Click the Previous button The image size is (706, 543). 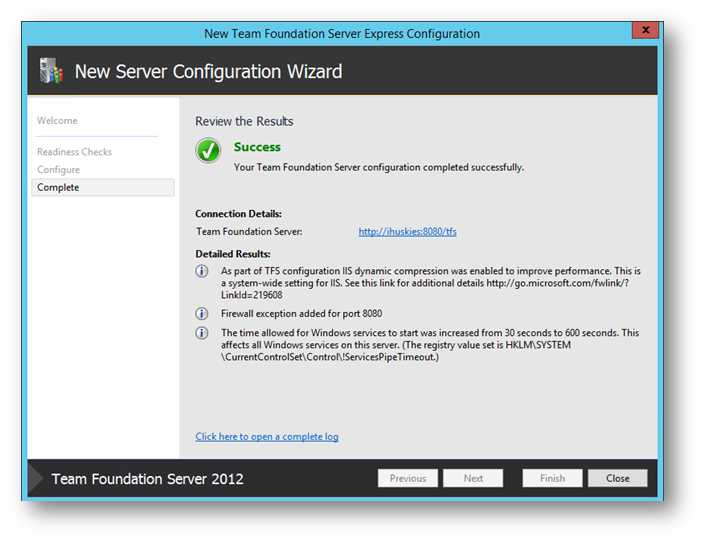pos(408,478)
